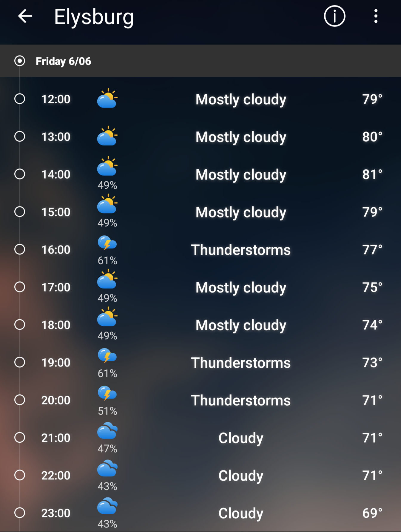The width and height of the screenshot is (401, 532).
Task: Open the 20:00 Thunderstorms forecast row
Action: [x=200, y=400]
